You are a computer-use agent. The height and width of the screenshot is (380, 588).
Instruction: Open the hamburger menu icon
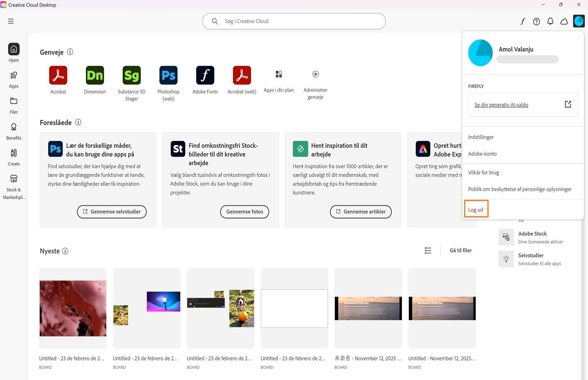[x=11, y=21]
